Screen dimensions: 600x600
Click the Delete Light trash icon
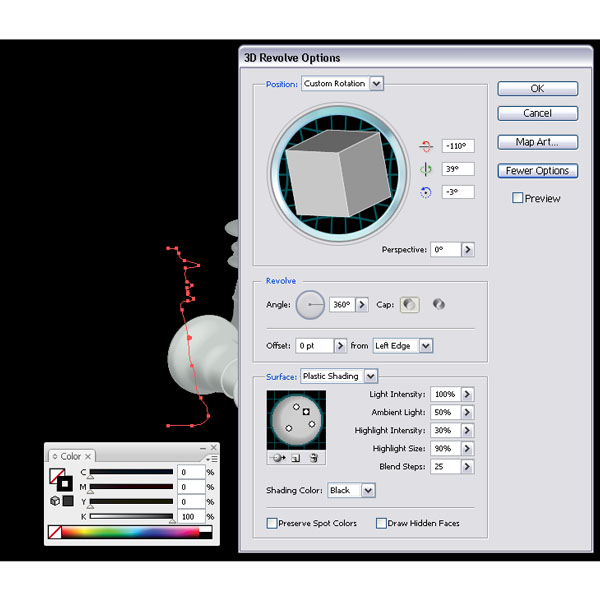coord(314,458)
